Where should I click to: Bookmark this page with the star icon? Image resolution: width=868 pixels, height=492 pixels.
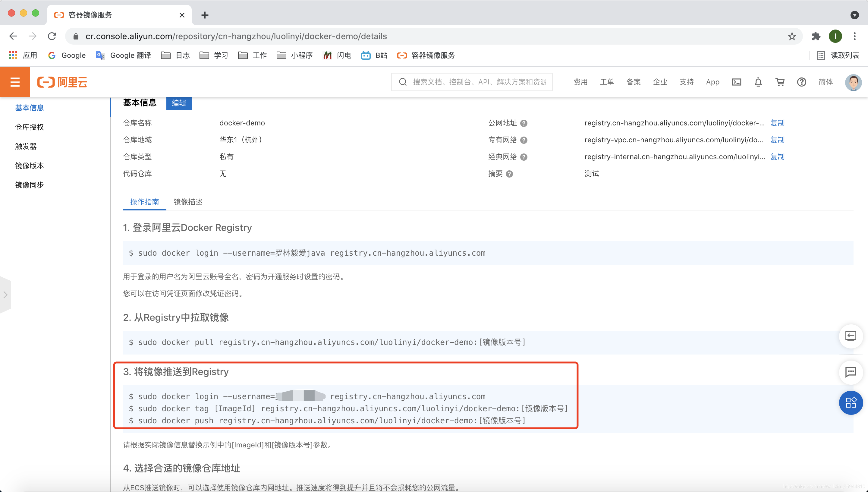click(792, 36)
